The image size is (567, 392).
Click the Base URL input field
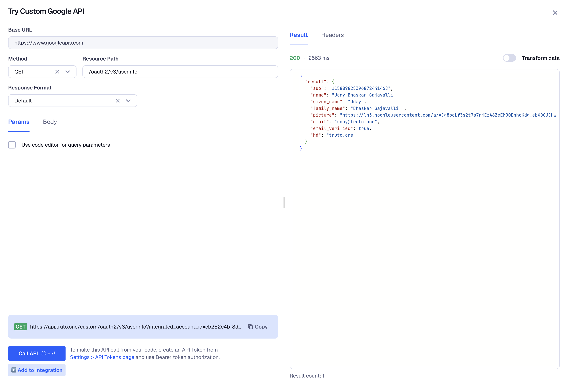click(x=143, y=43)
